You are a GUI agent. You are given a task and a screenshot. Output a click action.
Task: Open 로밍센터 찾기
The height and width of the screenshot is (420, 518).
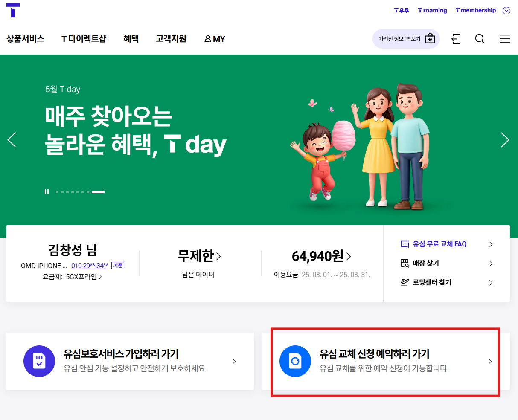tap(447, 282)
